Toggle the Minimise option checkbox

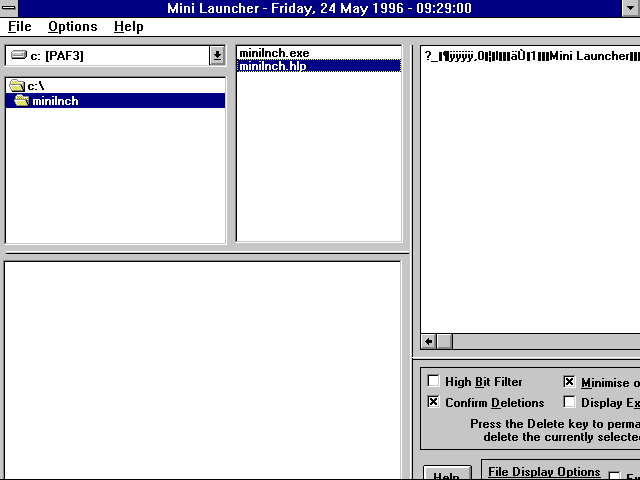tap(569, 382)
